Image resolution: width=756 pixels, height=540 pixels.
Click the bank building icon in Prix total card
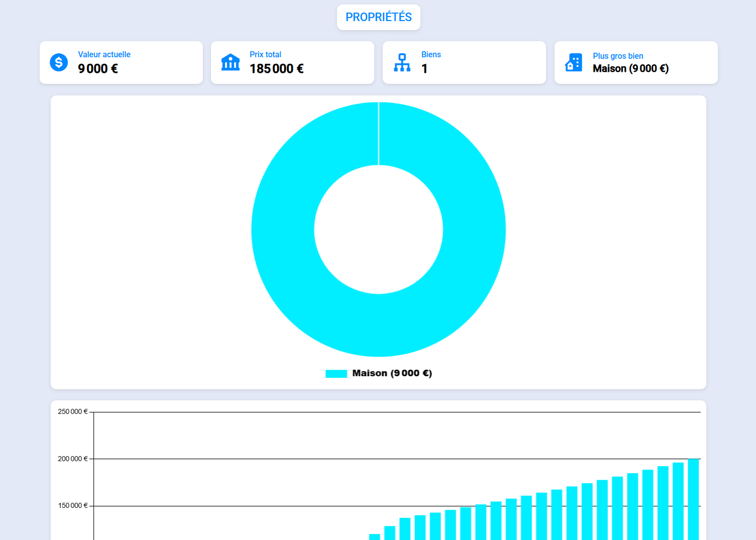pyautogui.click(x=231, y=62)
